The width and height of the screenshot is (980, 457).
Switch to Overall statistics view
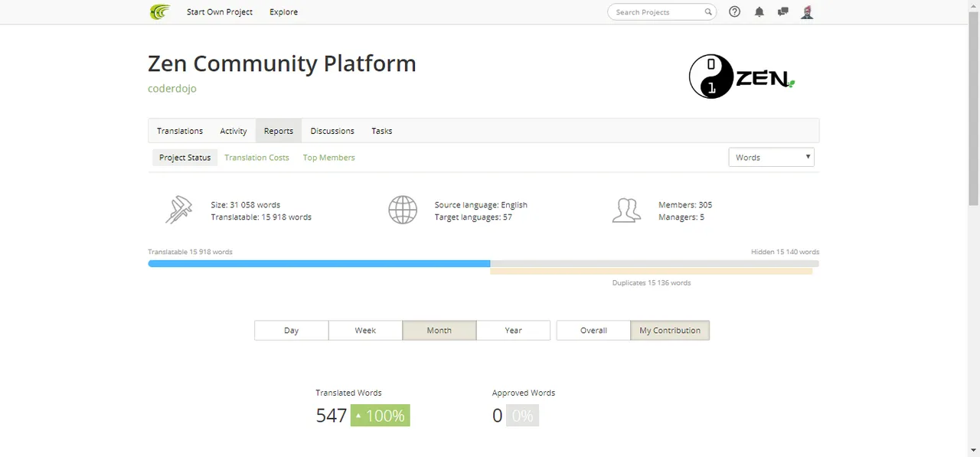tap(593, 330)
